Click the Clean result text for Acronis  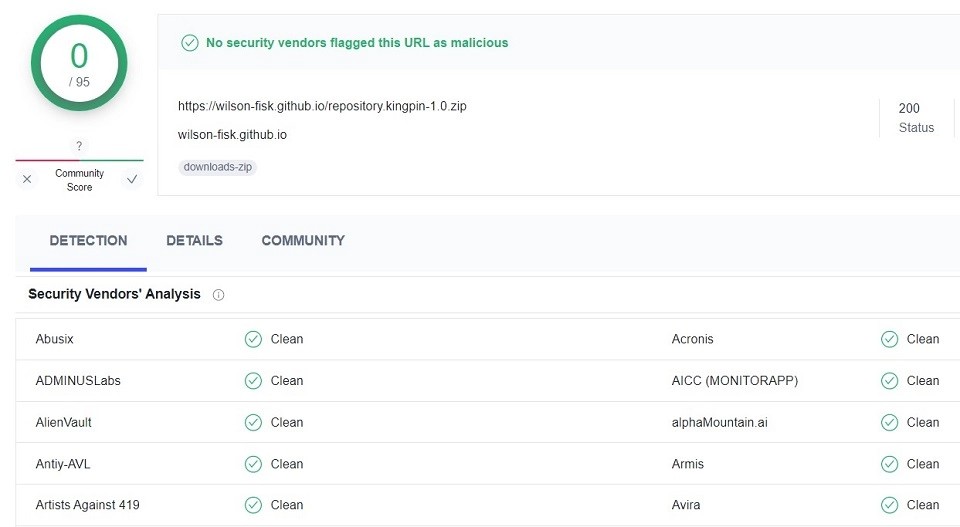coord(923,339)
